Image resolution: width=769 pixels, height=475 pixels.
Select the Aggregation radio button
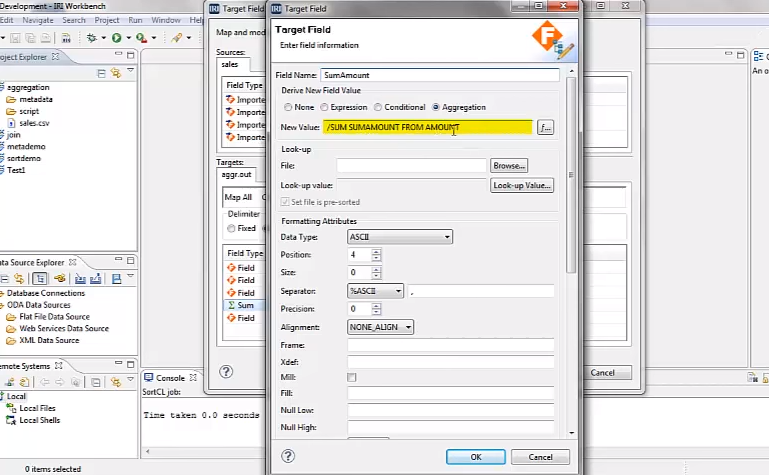click(x=436, y=107)
